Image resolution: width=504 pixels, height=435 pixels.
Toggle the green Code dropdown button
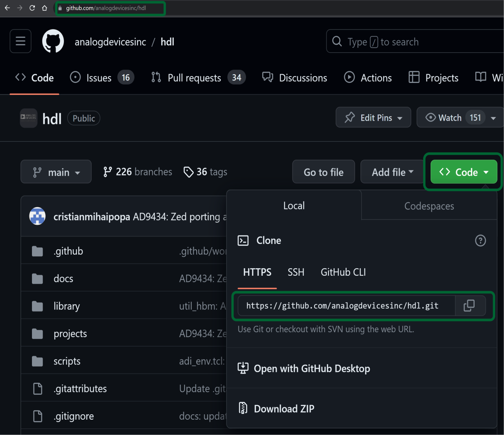coord(463,172)
